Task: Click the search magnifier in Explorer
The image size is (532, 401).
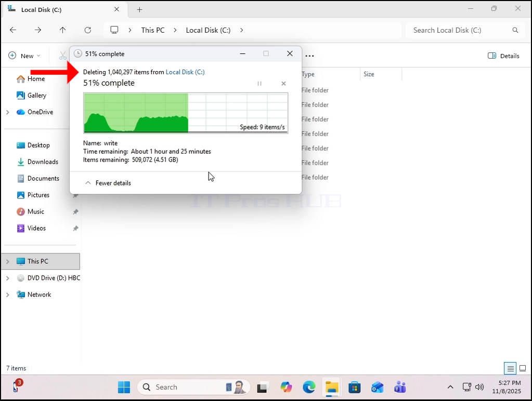Action: [x=515, y=30]
